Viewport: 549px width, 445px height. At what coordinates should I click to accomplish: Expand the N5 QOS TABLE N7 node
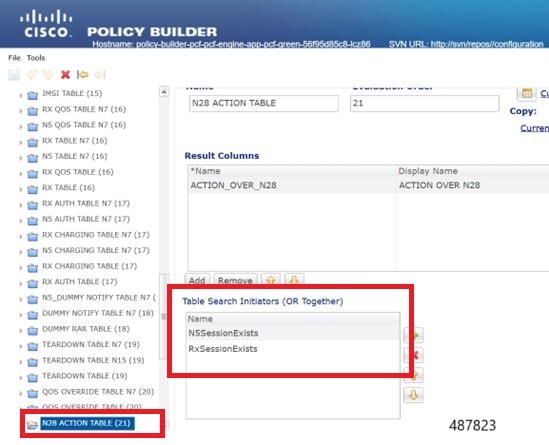(x=21, y=126)
